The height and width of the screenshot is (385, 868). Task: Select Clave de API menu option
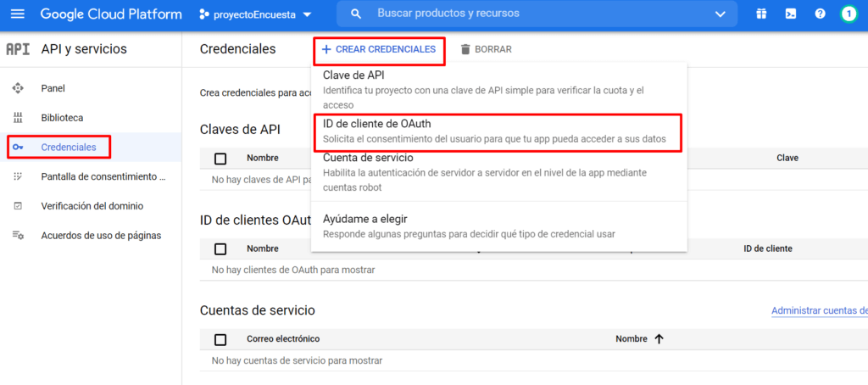[x=498, y=89]
